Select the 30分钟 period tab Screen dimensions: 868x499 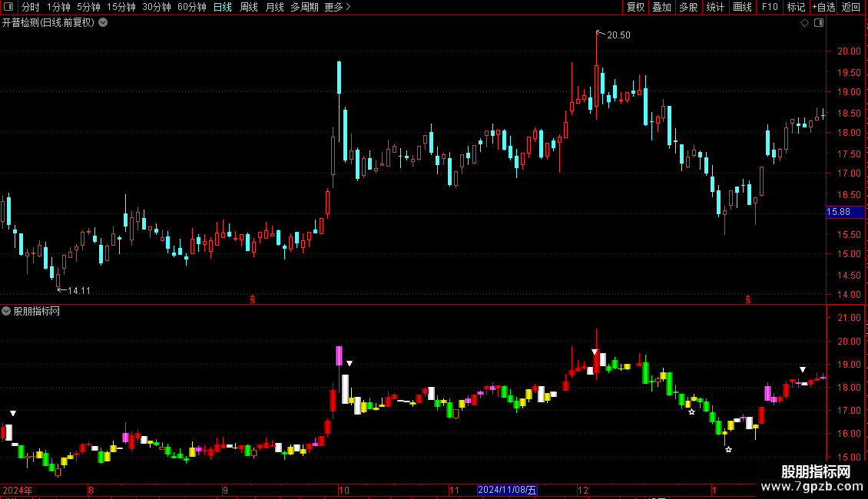click(157, 7)
